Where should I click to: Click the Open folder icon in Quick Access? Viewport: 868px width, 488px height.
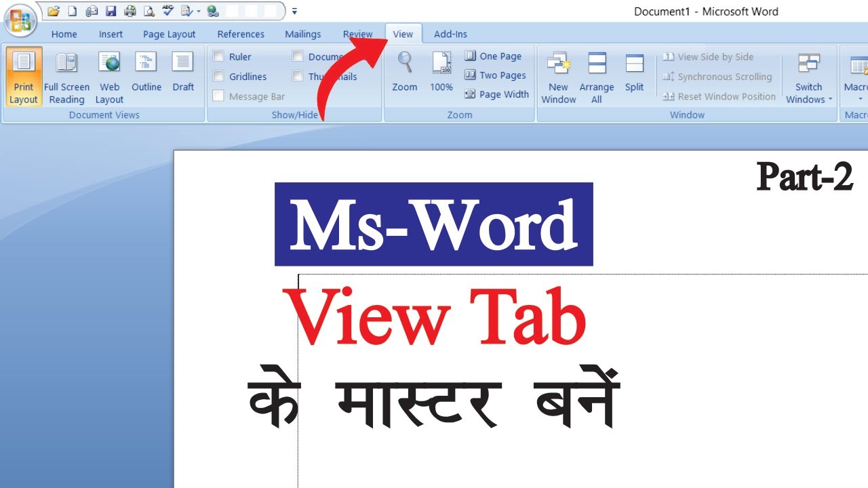(53, 12)
